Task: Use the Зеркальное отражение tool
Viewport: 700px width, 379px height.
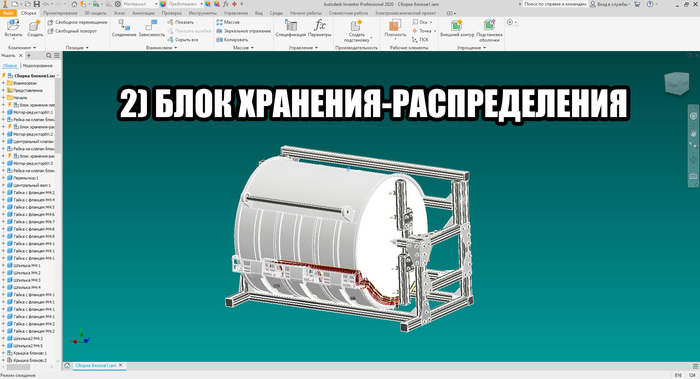Action: [243, 31]
